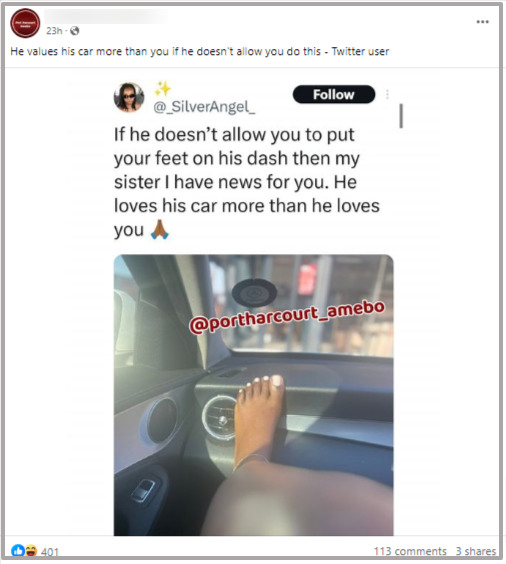The width and height of the screenshot is (506, 564).
Task: Click the praying hands emoji
Action: (160, 230)
